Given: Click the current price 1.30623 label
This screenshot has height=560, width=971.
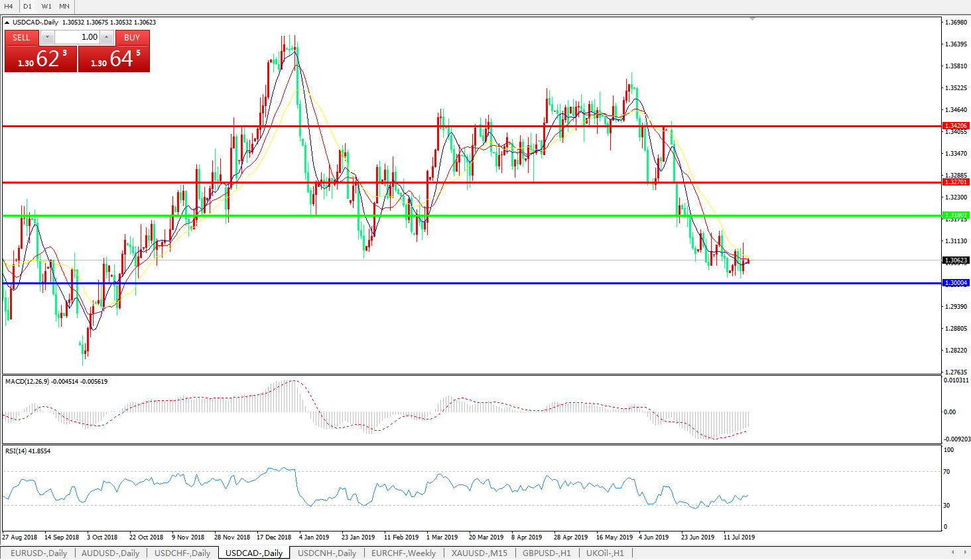Looking at the screenshot, I should [956, 260].
